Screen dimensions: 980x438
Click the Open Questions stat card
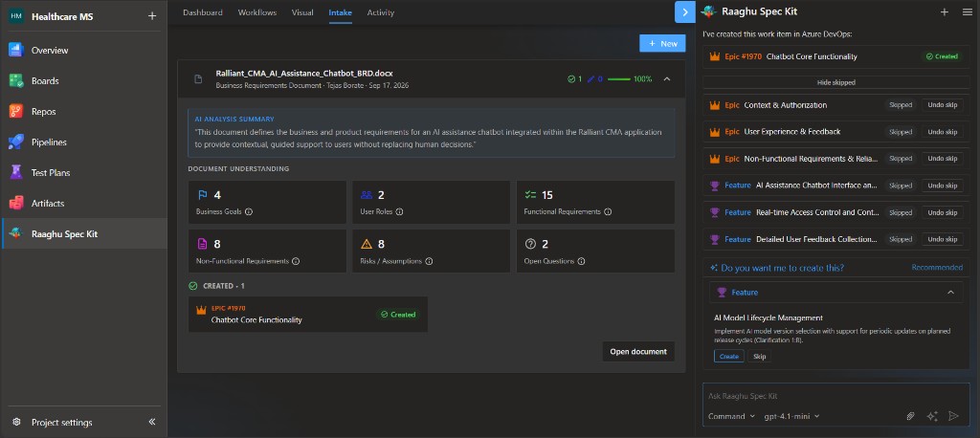pos(595,252)
